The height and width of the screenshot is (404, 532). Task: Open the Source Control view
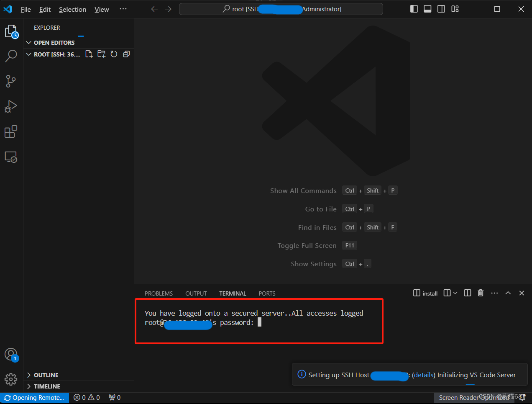[11, 81]
